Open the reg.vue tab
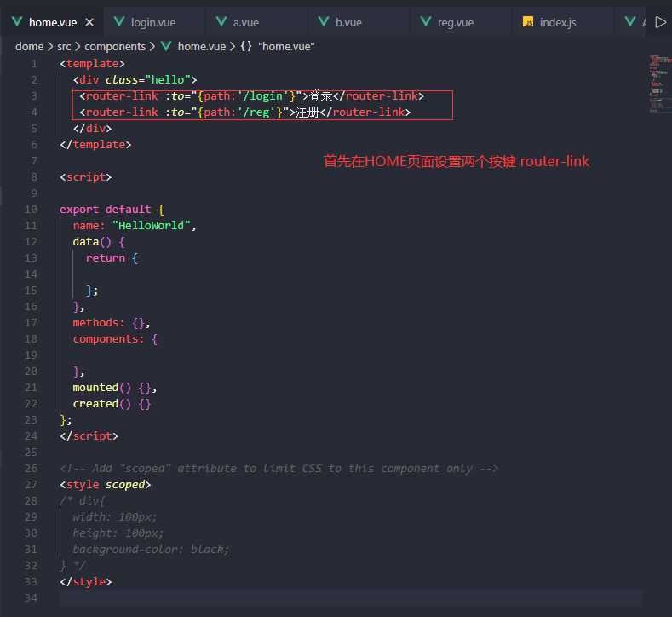Viewport: 672px width, 617px height. click(455, 22)
